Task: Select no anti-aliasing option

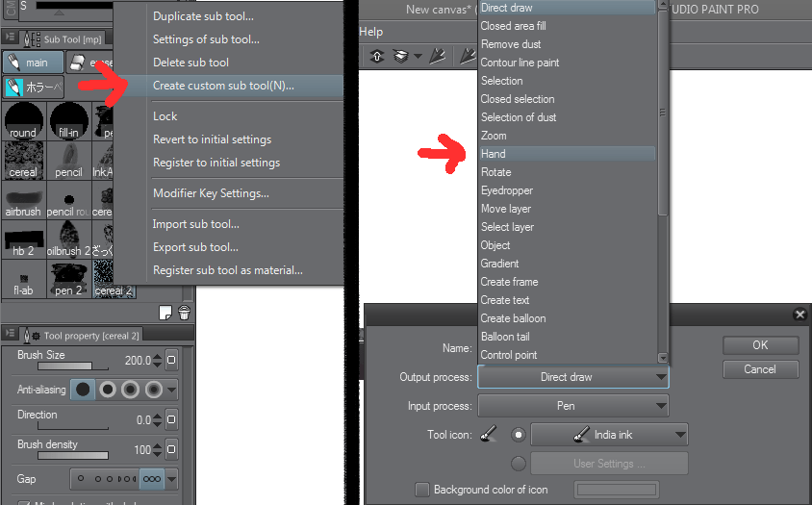Action: (83, 390)
